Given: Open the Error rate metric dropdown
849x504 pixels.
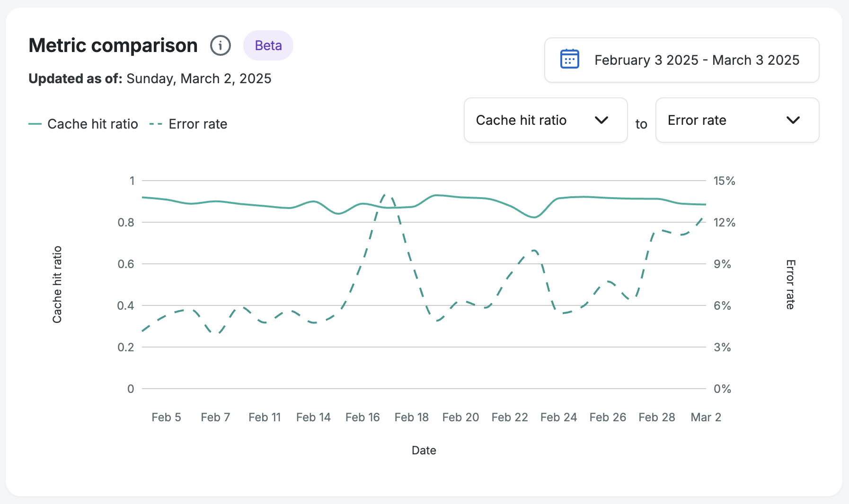Looking at the screenshot, I should pos(737,120).
